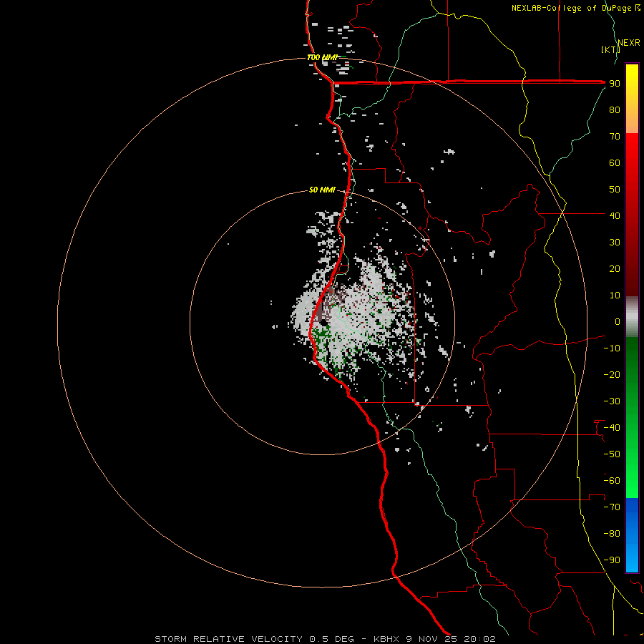Image resolution: width=644 pixels, height=644 pixels.
Task: Select the 60 value on velocity scale
Action: (615, 163)
